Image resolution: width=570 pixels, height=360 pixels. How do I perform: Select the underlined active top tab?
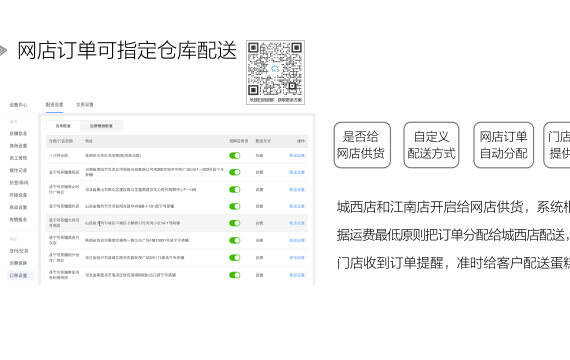coord(55,105)
